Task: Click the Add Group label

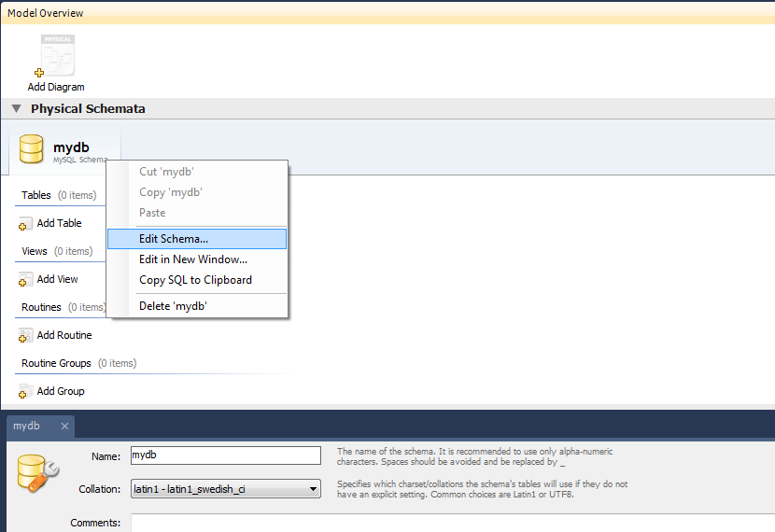Action: (x=61, y=391)
